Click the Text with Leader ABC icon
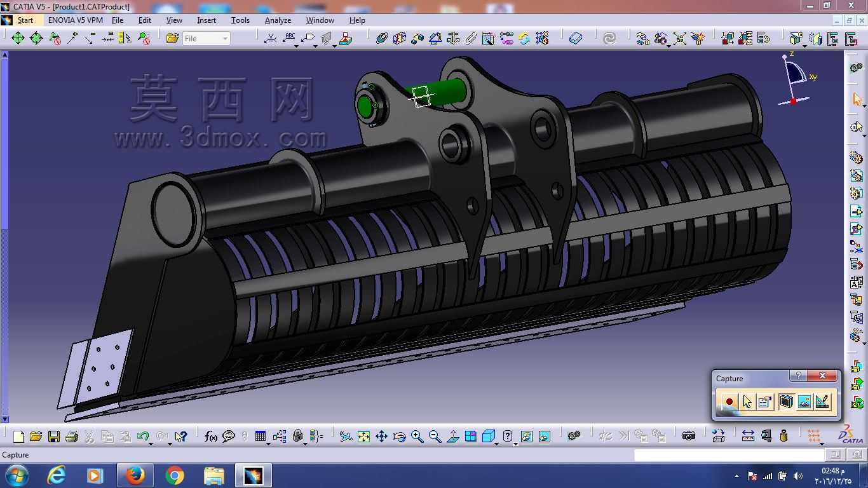The width and height of the screenshot is (868, 488). point(290,37)
